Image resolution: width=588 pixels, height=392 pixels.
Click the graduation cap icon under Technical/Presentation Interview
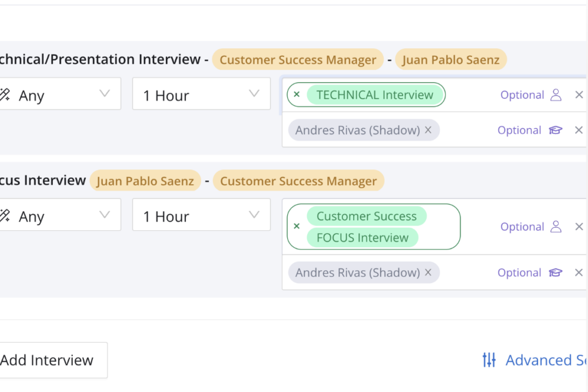click(x=556, y=130)
